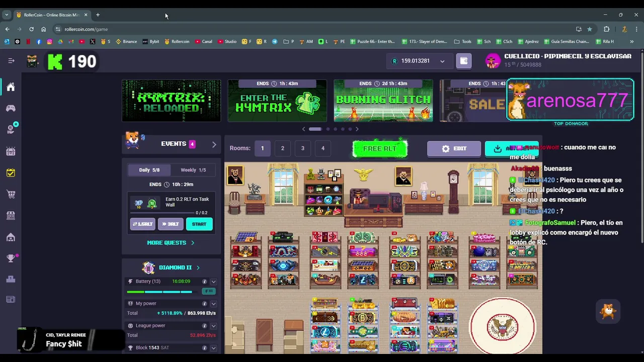Click the hamster helper floating icon
The width and height of the screenshot is (644, 362).
click(608, 312)
